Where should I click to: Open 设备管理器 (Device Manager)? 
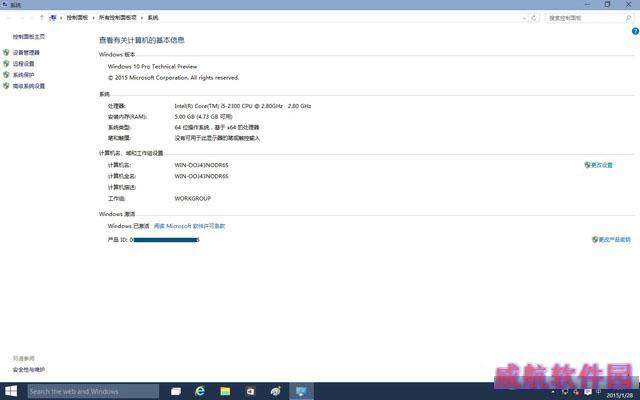pyautogui.click(x=26, y=53)
